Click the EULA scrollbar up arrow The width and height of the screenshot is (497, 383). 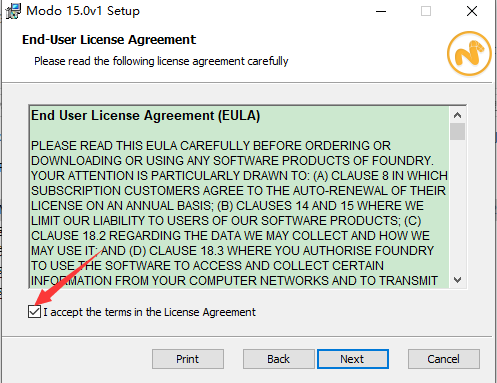457,115
